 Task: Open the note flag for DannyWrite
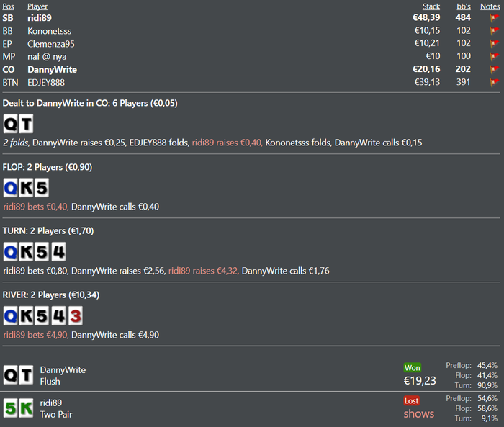[494, 69]
